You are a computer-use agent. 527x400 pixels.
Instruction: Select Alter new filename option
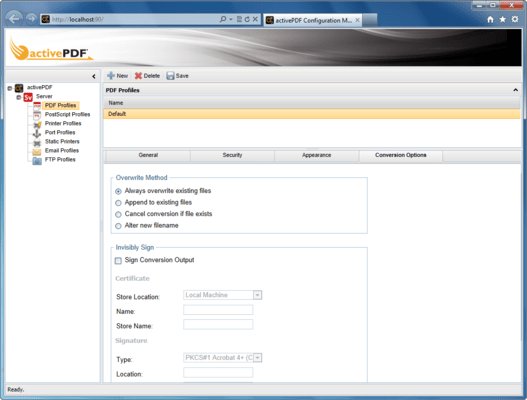(x=118, y=226)
